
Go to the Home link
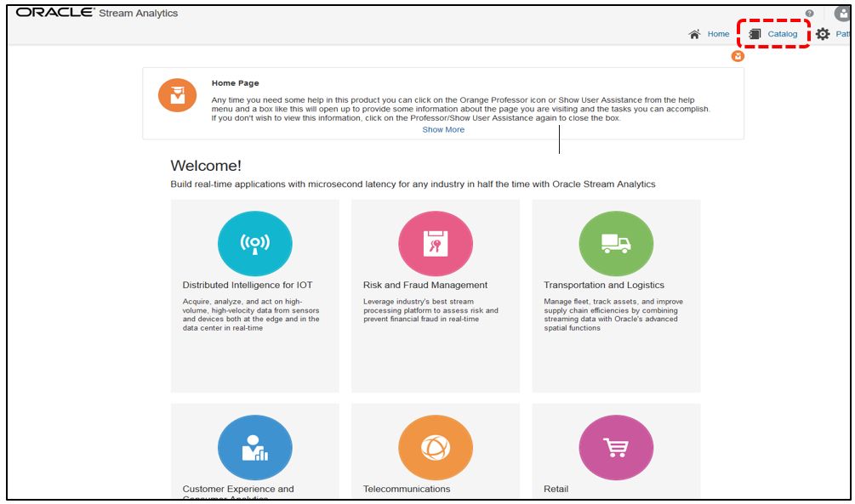click(718, 34)
